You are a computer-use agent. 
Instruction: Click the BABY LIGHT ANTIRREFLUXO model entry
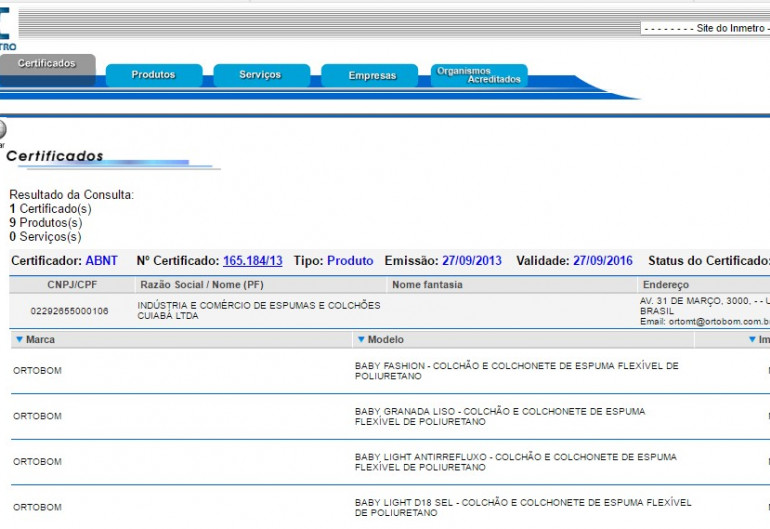pyautogui.click(x=515, y=462)
